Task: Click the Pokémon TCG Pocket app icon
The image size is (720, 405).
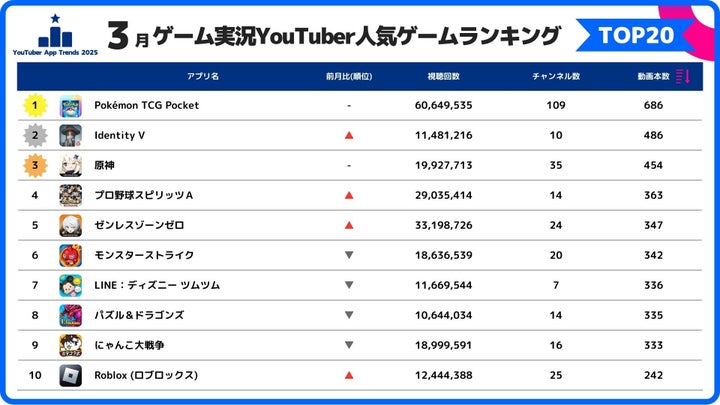Action: tap(70, 105)
